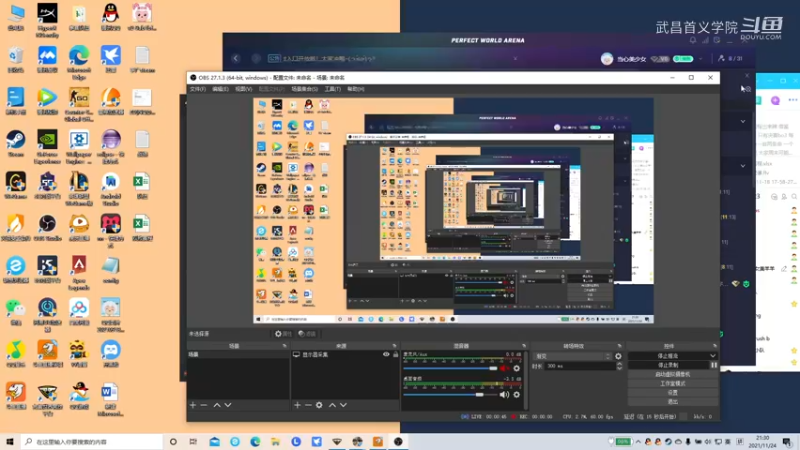Undock the Scenes panel
Viewport: 800px width, 450px height.
pyautogui.click(x=285, y=346)
